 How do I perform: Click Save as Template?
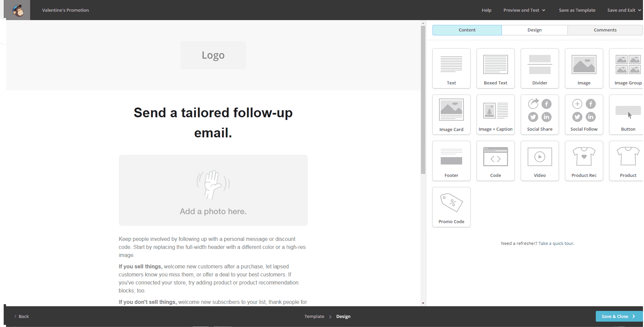click(x=577, y=10)
